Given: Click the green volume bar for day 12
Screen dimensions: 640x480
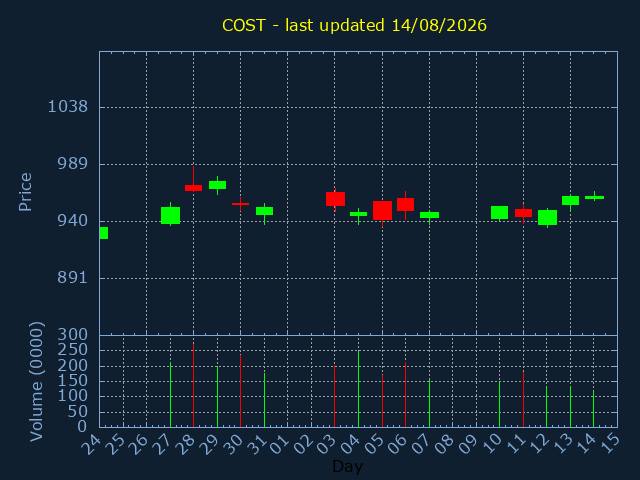Looking at the screenshot, I should pos(547,407).
